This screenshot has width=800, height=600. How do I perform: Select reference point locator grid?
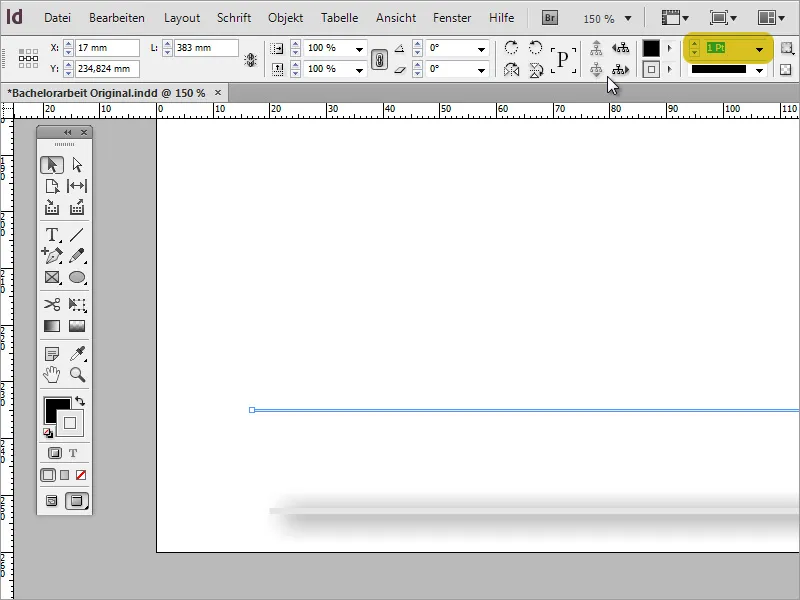tap(29, 58)
